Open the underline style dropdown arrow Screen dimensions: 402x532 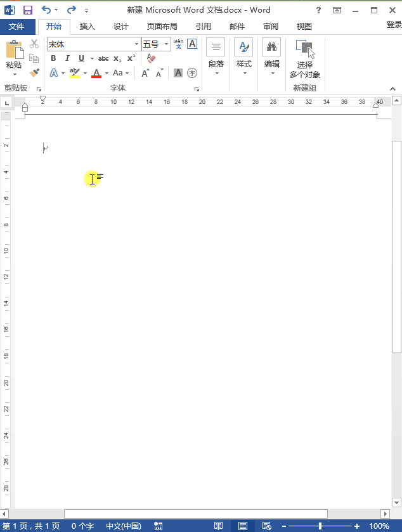click(x=92, y=59)
